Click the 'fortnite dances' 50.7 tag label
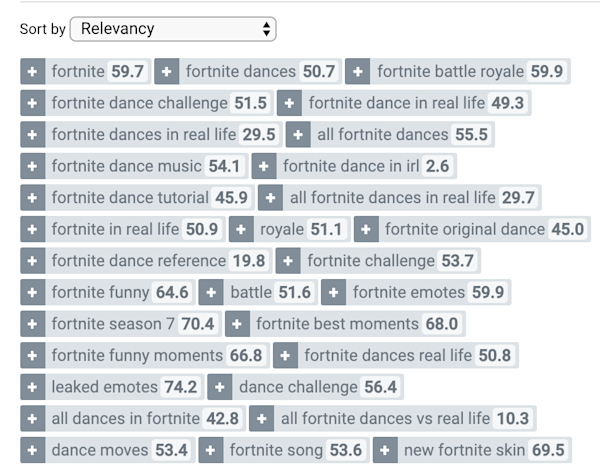The image size is (600, 467). coord(241,71)
